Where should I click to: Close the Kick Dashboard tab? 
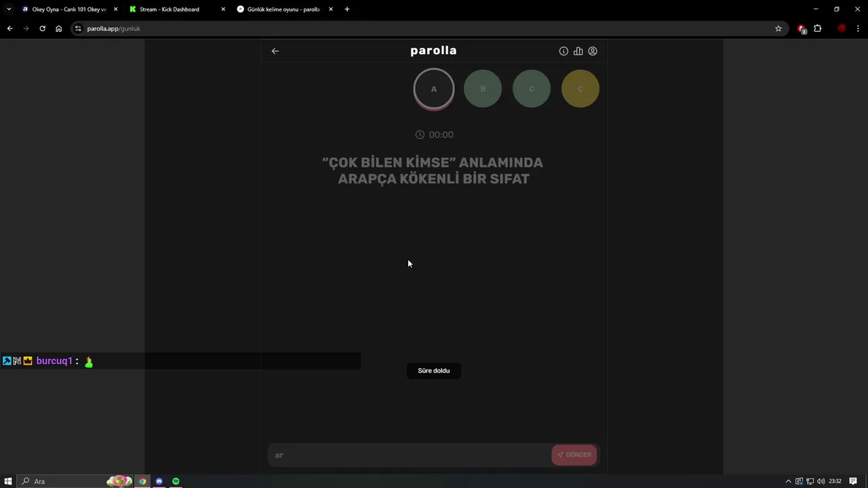pyautogui.click(x=223, y=9)
